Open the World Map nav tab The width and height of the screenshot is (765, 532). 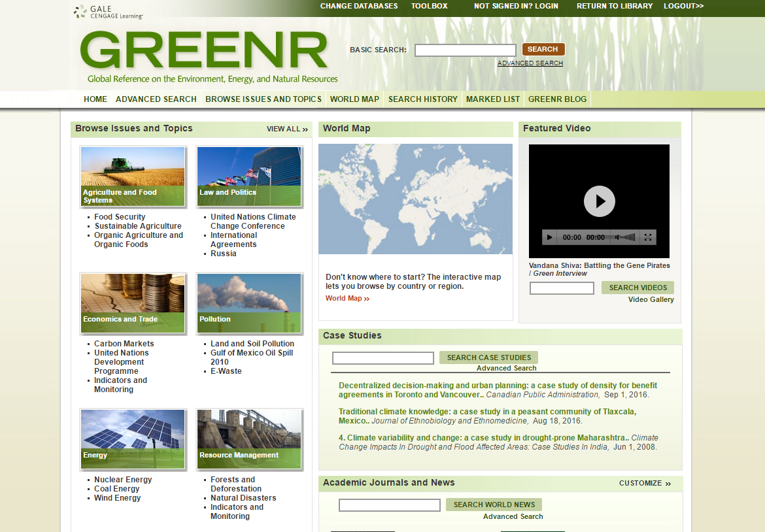click(x=354, y=99)
